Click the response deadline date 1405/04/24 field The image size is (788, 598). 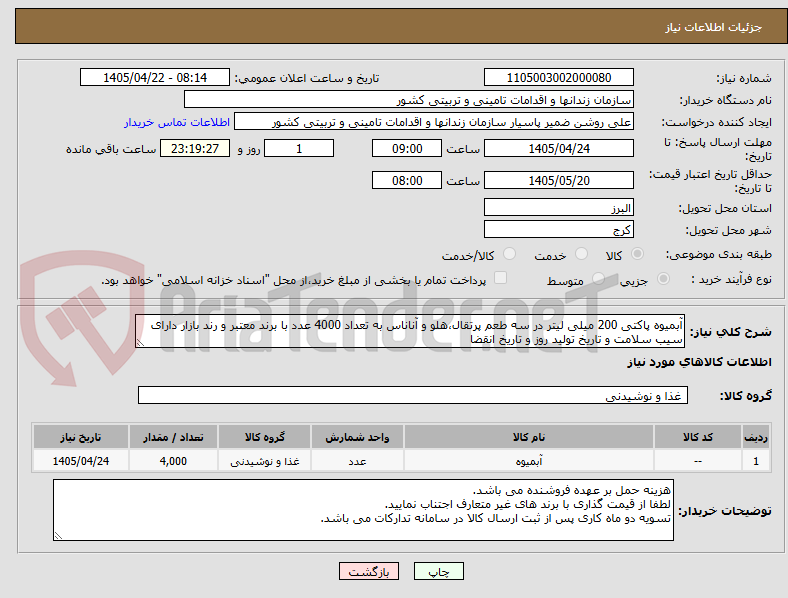(559, 148)
